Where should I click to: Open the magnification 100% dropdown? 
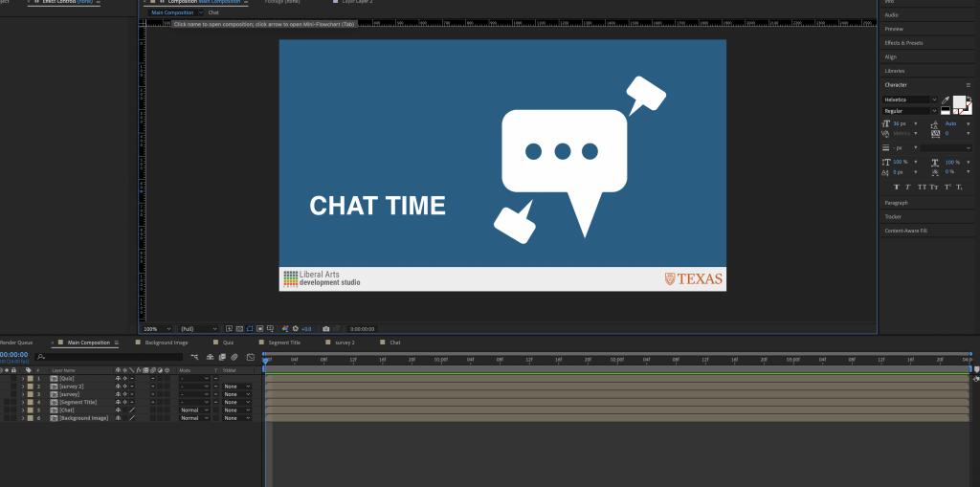[157, 329]
